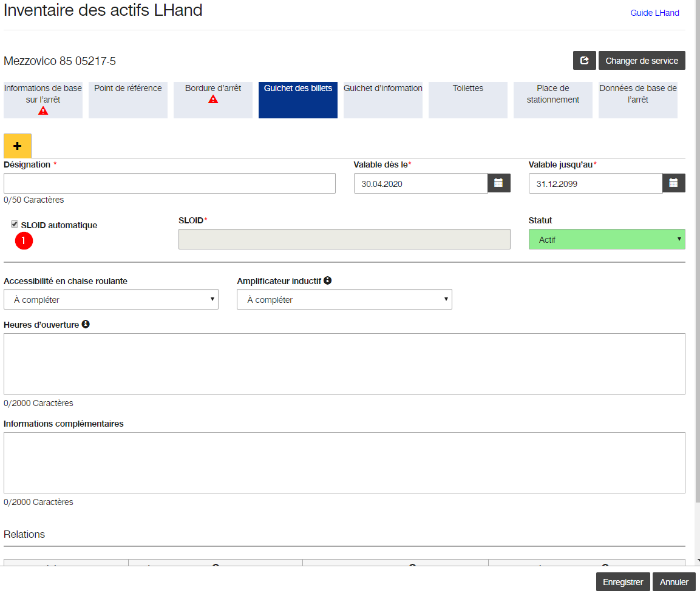Click the Changer de service button
Screen dimensions: 700x596
[x=642, y=61]
